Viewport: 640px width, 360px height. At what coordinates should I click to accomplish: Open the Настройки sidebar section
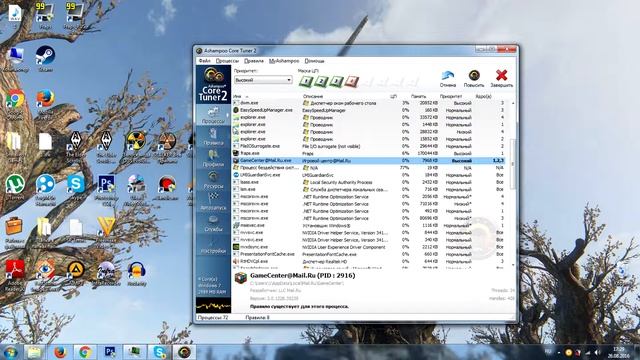213,245
